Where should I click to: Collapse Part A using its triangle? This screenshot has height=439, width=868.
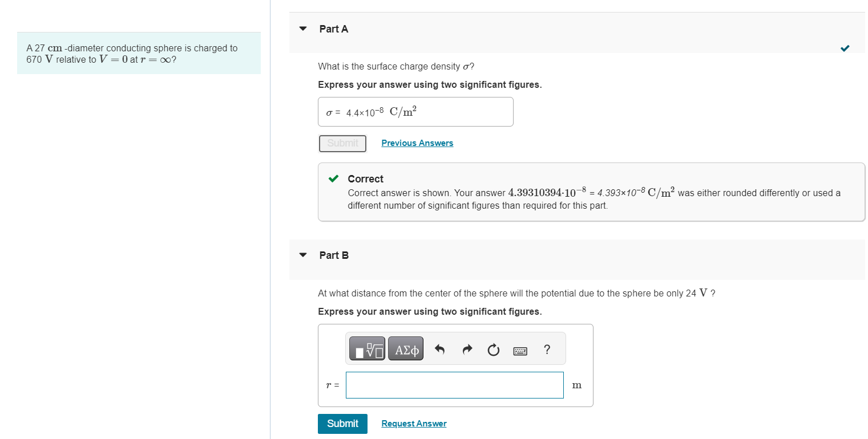click(x=303, y=29)
